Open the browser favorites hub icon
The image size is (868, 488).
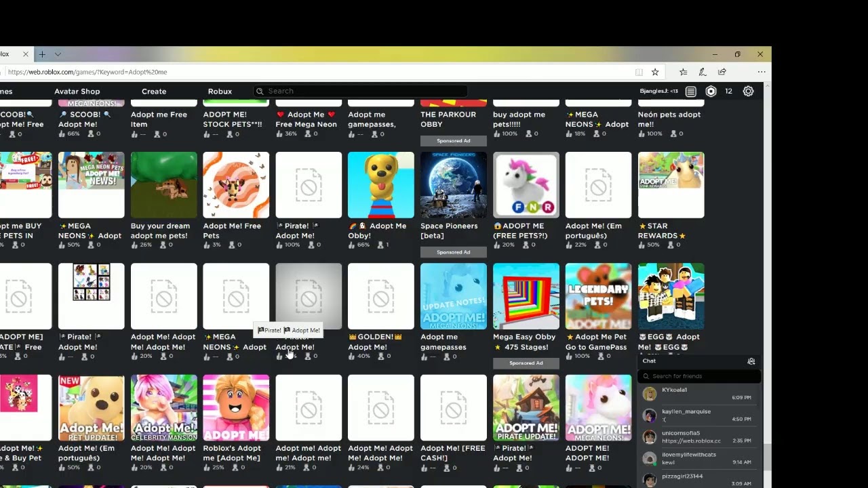click(683, 72)
